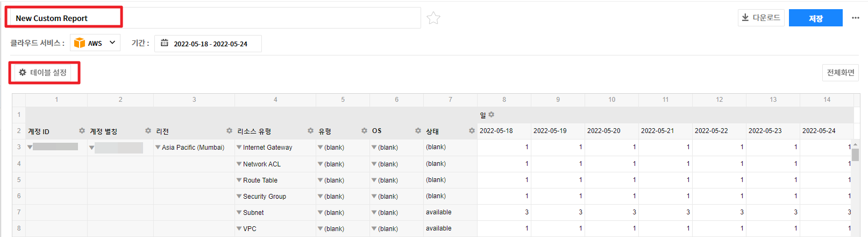The height and width of the screenshot is (237, 868).
Task: Click the table's vertical scrollbar thumb
Action: coord(855,155)
